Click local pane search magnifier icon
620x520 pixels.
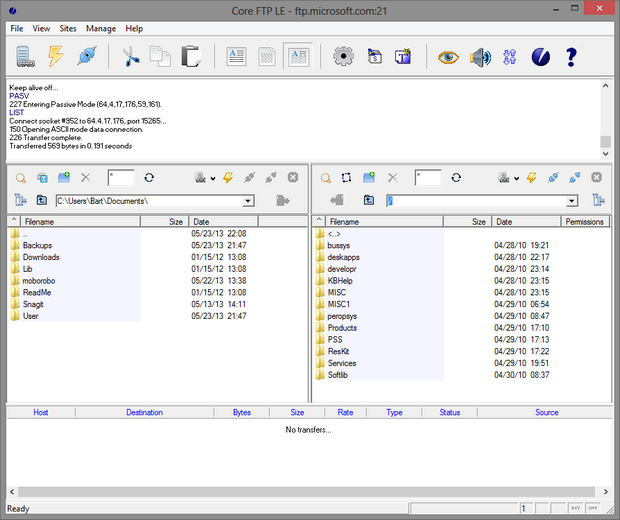pos(21,178)
